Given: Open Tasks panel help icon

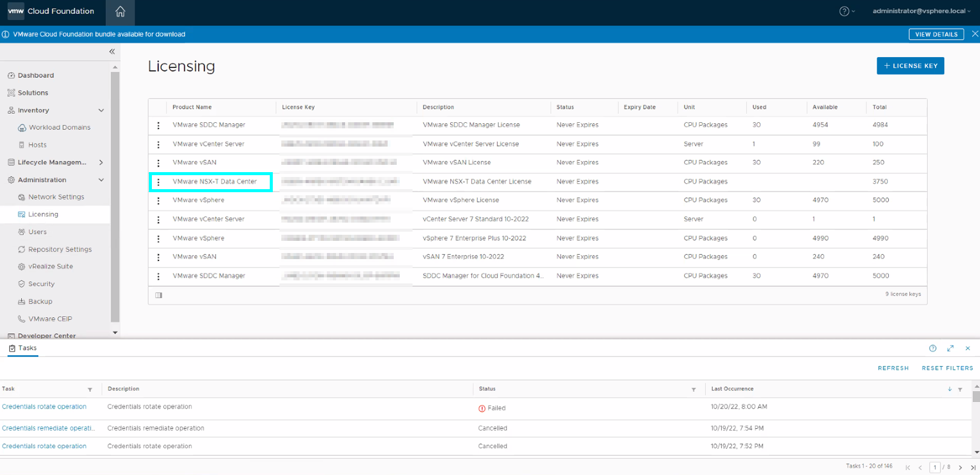Looking at the screenshot, I should [933, 348].
